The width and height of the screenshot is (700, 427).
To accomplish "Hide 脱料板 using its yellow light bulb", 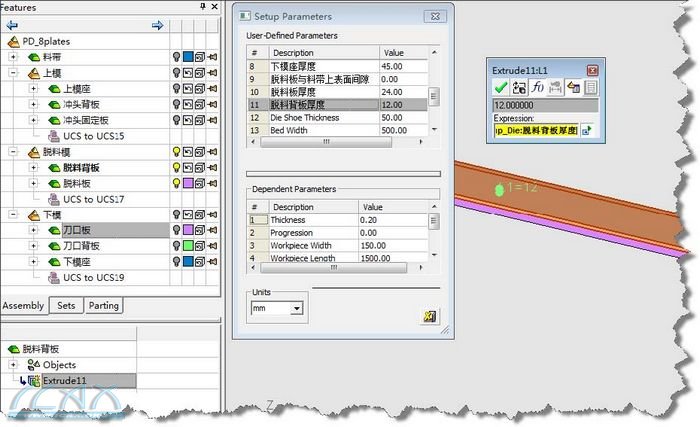I will (x=176, y=183).
